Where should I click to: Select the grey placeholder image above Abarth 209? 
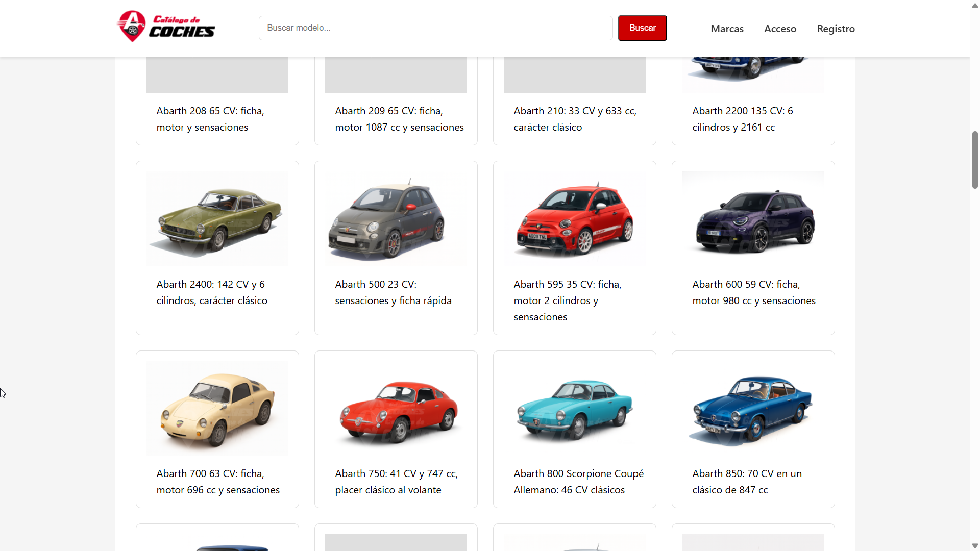point(396,74)
